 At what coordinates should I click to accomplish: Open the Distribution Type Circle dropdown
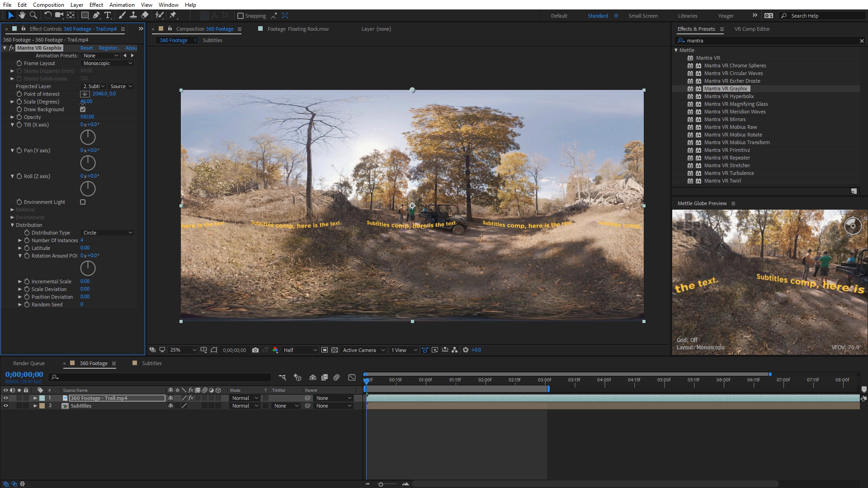[x=108, y=233]
